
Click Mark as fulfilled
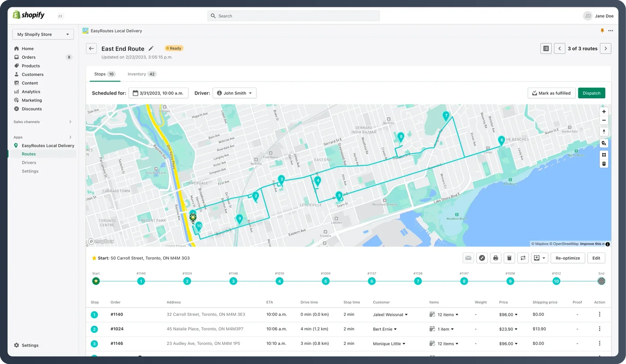pos(552,93)
